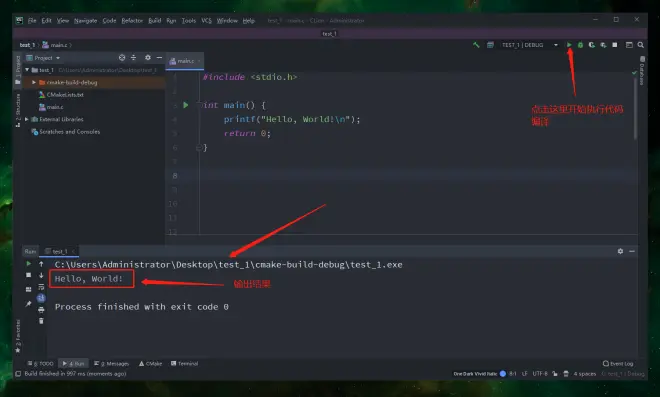This screenshot has height=397, width=660.
Task: Open the layout window icon beside search
Action: (x=629, y=45)
